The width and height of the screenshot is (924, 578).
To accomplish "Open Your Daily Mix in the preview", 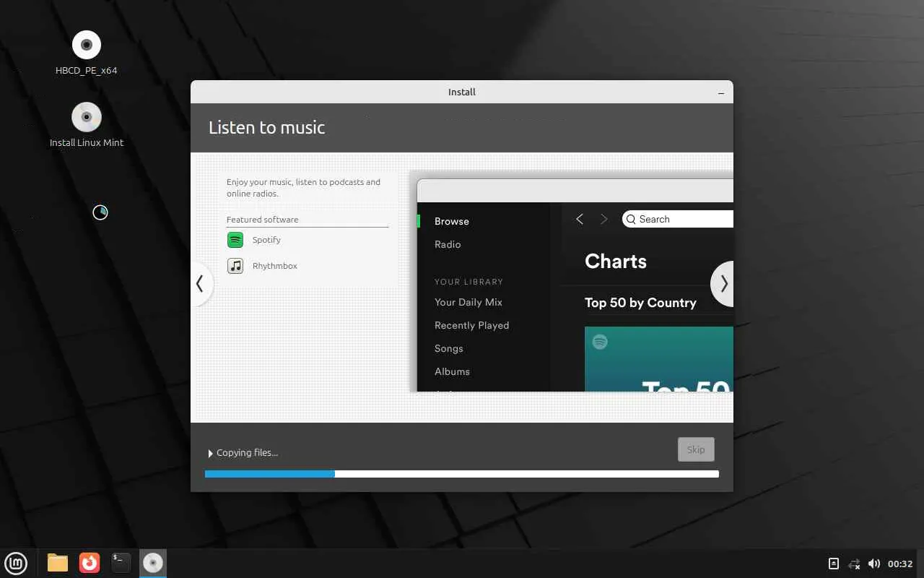I will [468, 302].
